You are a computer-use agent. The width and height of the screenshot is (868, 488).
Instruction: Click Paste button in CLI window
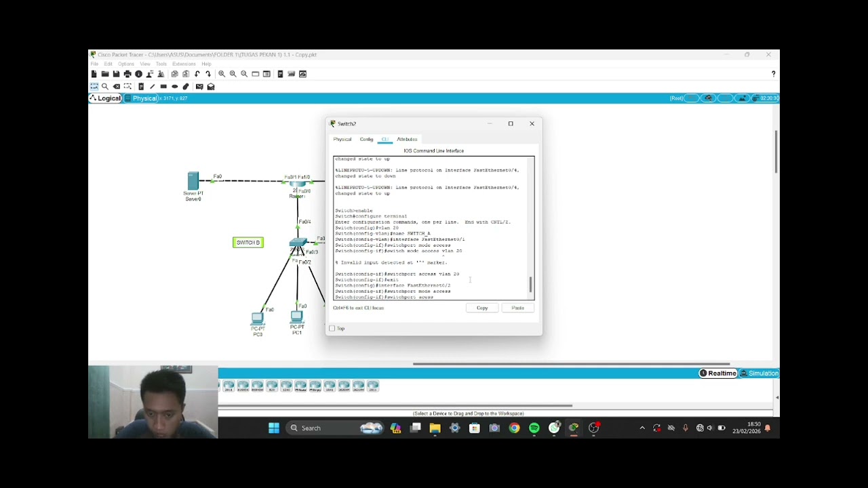517,308
